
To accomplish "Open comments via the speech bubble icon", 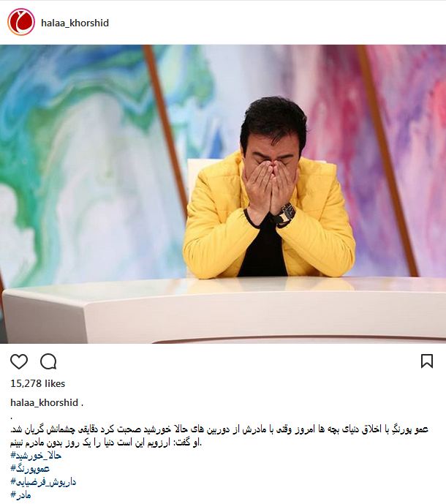I will 48,361.
